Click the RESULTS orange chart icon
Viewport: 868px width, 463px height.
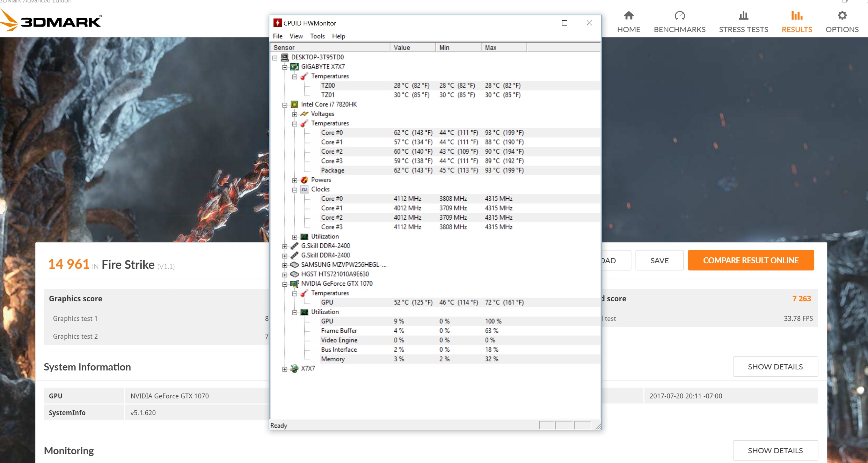click(x=797, y=15)
